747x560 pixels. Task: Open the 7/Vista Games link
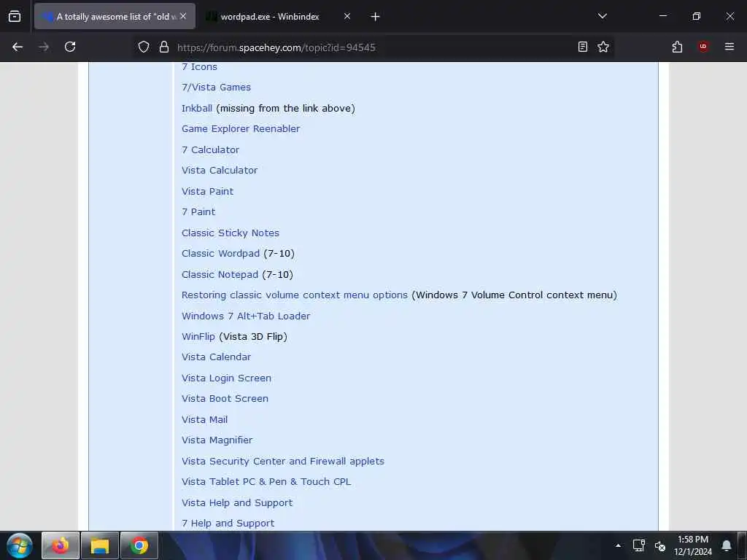(x=216, y=87)
